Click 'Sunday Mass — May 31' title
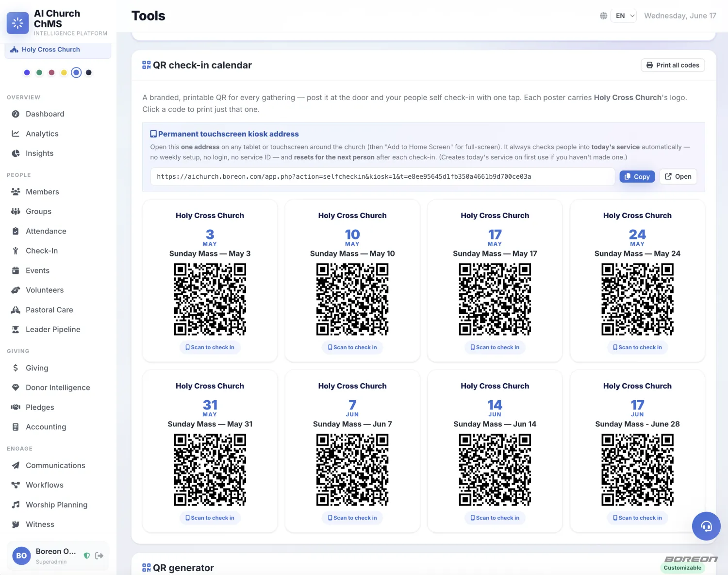Screen dimensions: 728x575 click(210, 424)
